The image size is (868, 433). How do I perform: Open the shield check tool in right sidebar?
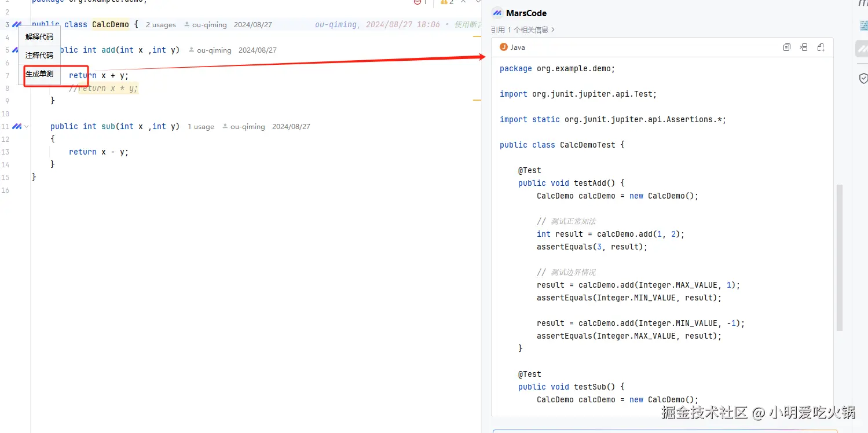point(863,78)
